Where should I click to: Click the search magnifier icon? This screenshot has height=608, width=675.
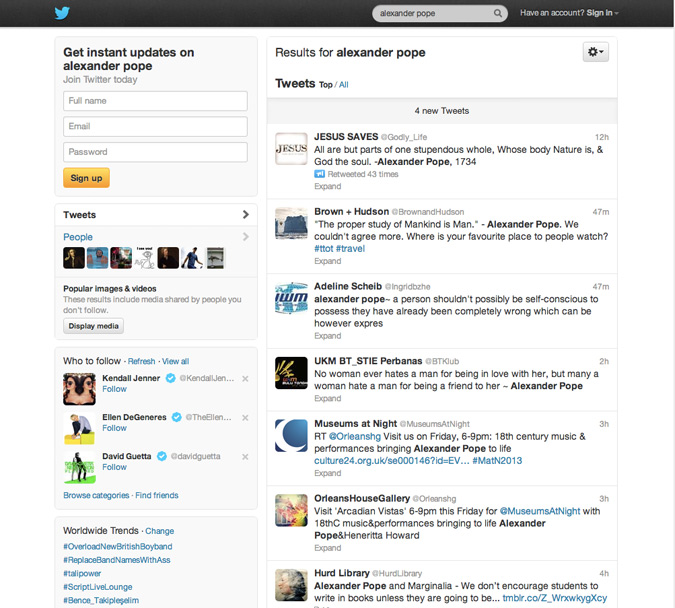click(x=498, y=13)
